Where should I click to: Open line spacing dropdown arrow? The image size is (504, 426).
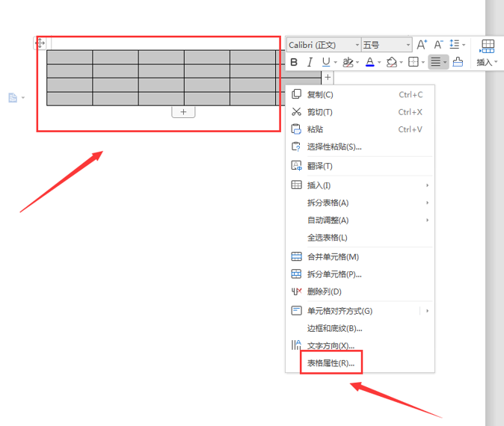(x=464, y=45)
